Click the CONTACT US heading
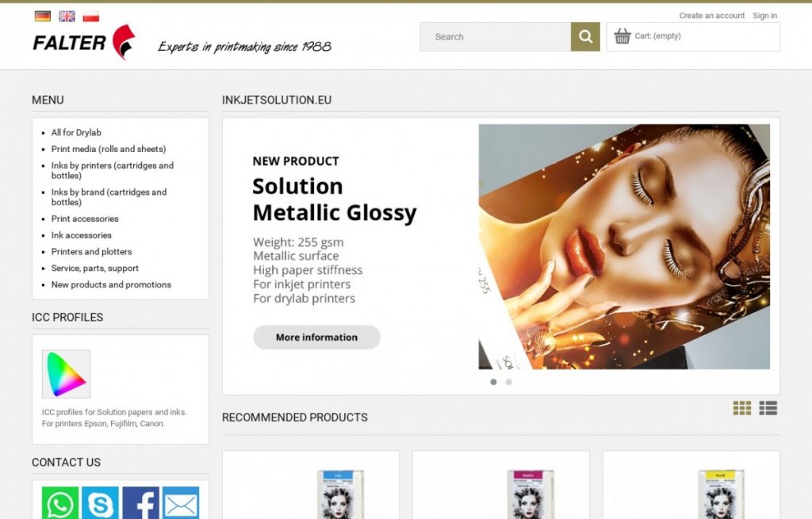The width and height of the screenshot is (812, 519). [x=67, y=462]
